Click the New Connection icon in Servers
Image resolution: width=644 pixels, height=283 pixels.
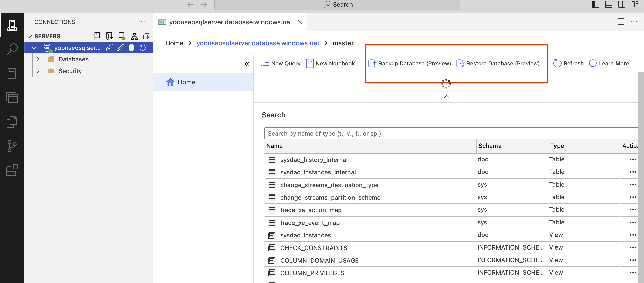(97, 36)
